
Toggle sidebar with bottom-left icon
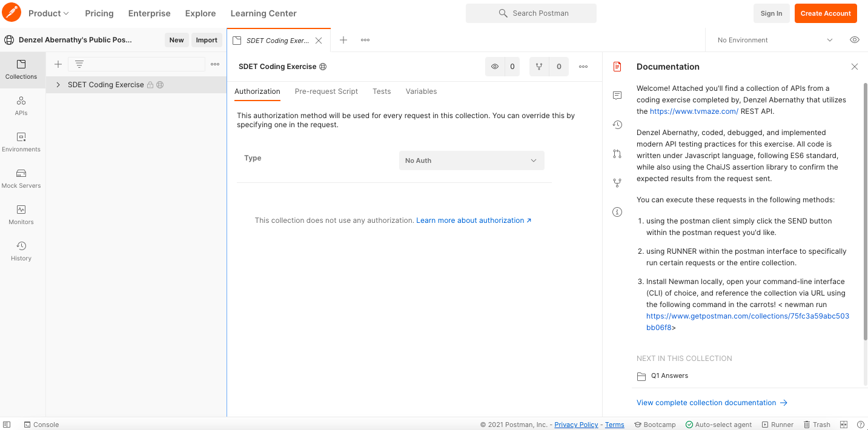[x=7, y=425]
